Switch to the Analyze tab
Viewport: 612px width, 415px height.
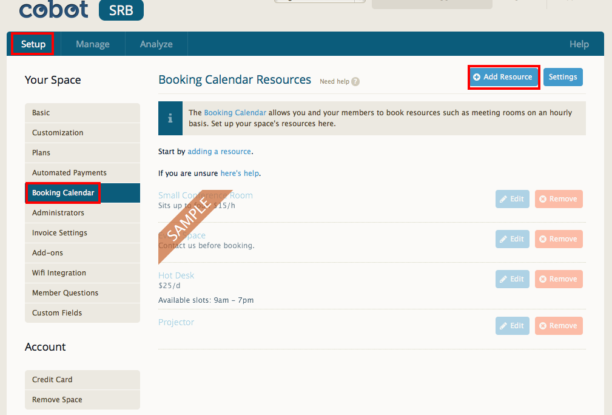(x=156, y=44)
